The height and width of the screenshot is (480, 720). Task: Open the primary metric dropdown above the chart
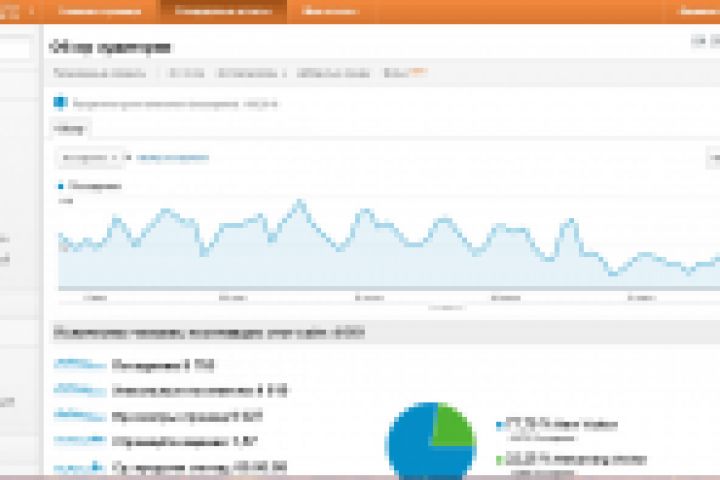pos(90,158)
